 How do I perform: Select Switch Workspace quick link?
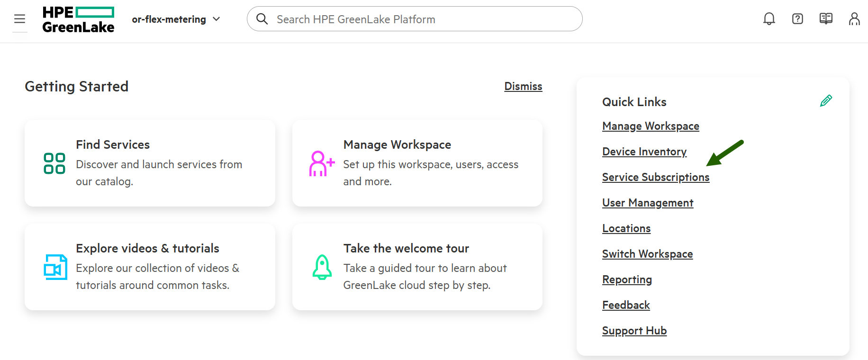[647, 254]
